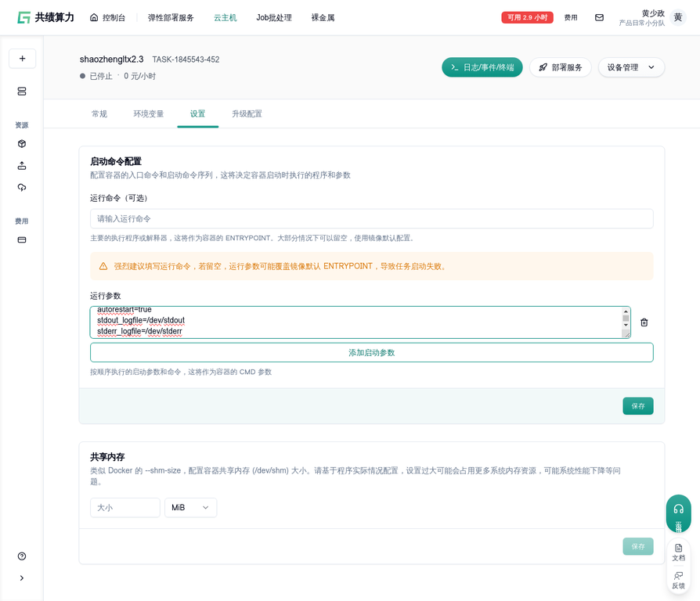Click the upload icon in the sidebar
The image size is (700, 601).
pos(22,166)
